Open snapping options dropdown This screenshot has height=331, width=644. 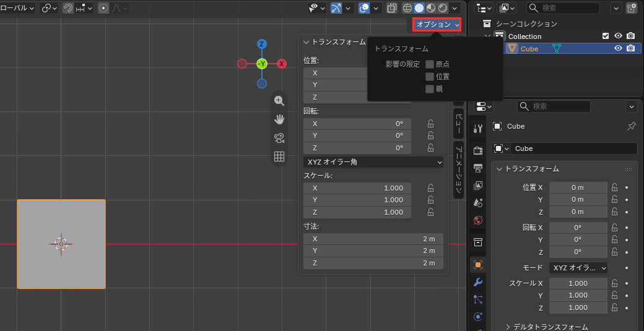pos(84,8)
